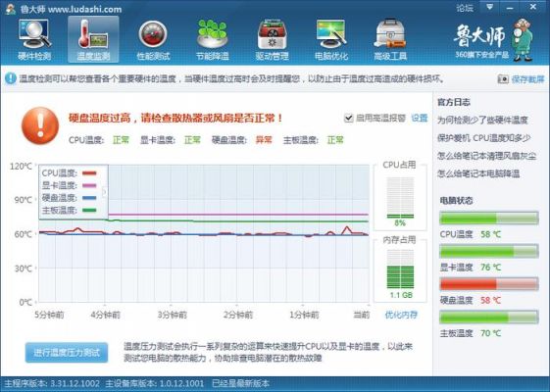Minimize the 鲁大师 window

511,7
